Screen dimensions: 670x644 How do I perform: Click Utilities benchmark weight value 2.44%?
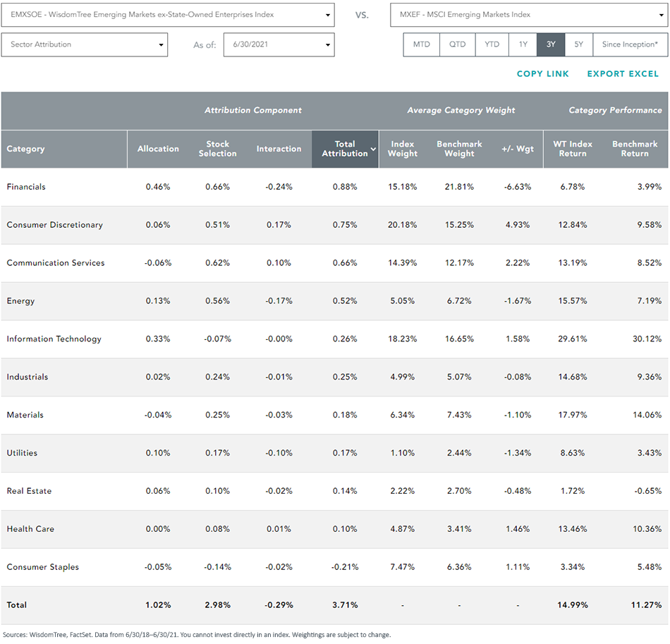[459, 454]
